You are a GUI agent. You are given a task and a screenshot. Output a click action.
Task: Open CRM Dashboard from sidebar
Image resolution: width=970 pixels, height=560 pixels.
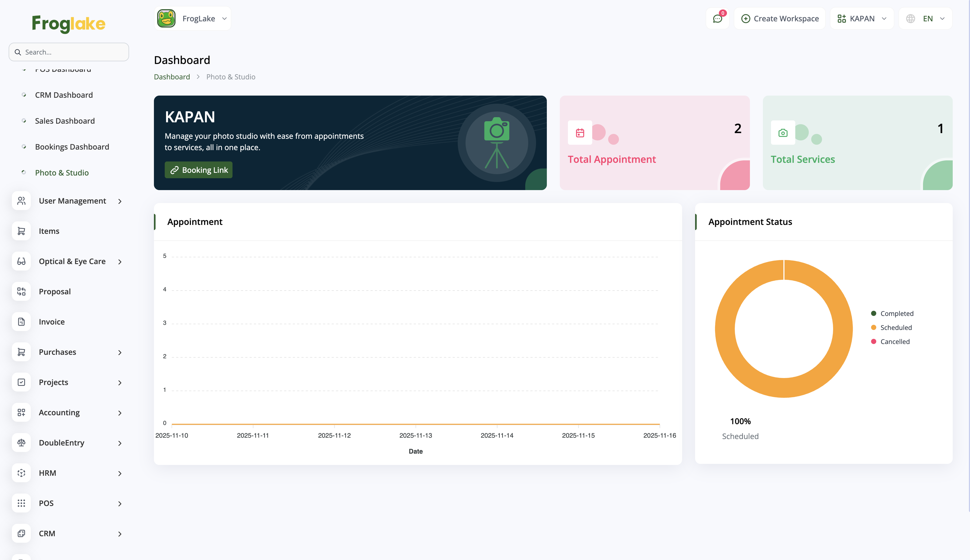(64, 95)
